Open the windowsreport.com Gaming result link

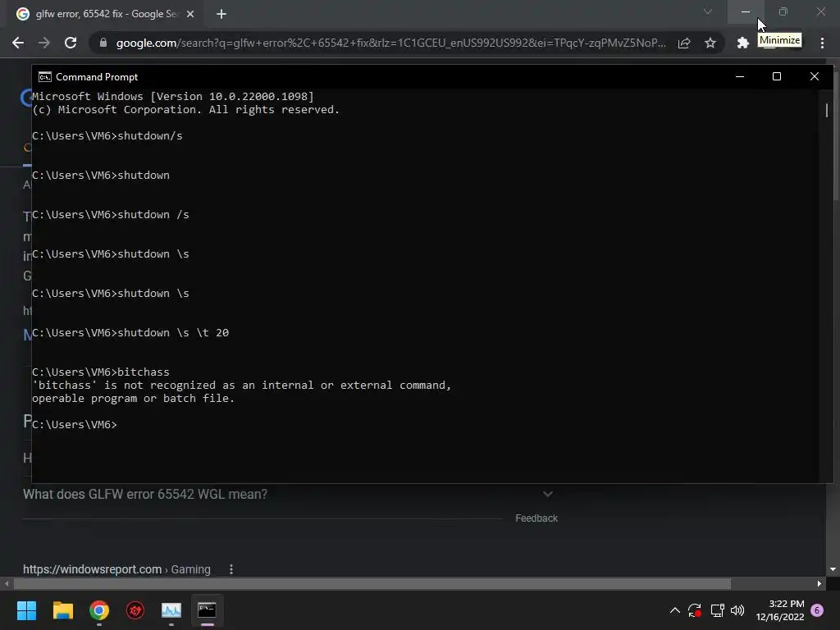coord(116,569)
